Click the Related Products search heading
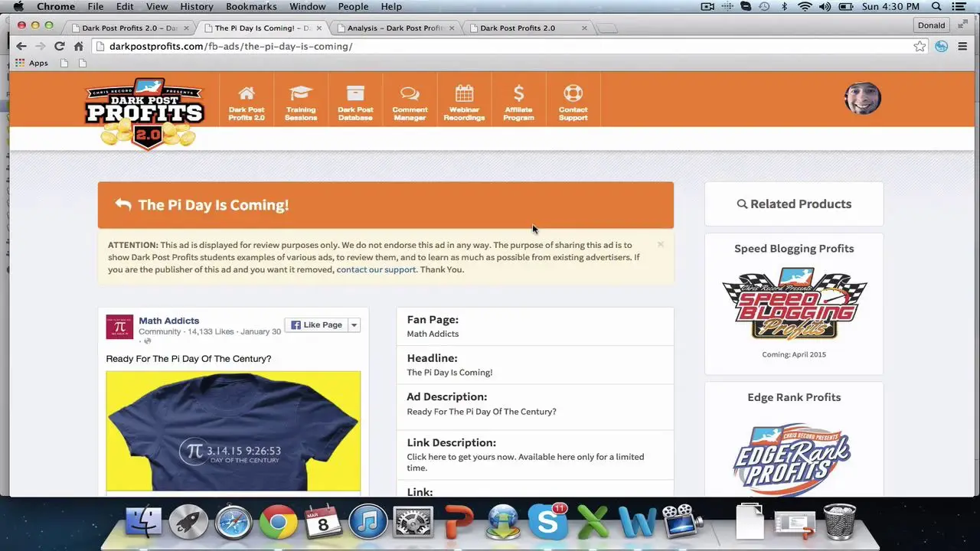This screenshot has width=980, height=551. click(x=794, y=204)
